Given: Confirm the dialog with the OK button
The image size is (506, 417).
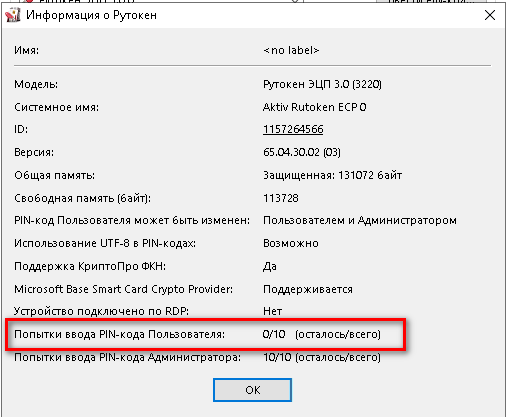Looking at the screenshot, I should [x=252, y=390].
